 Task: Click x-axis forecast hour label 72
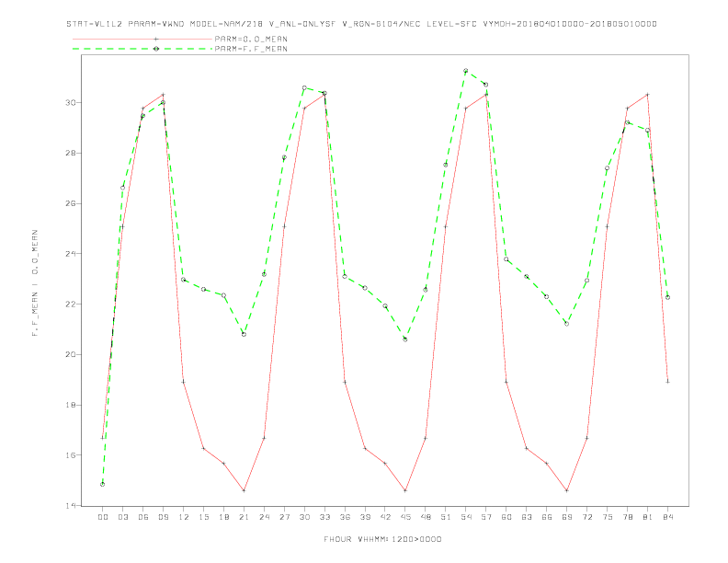(586, 517)
